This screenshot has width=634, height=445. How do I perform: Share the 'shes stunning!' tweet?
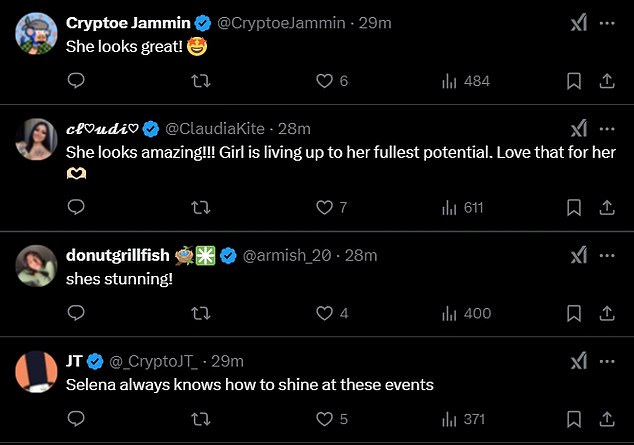coord(607,313)
